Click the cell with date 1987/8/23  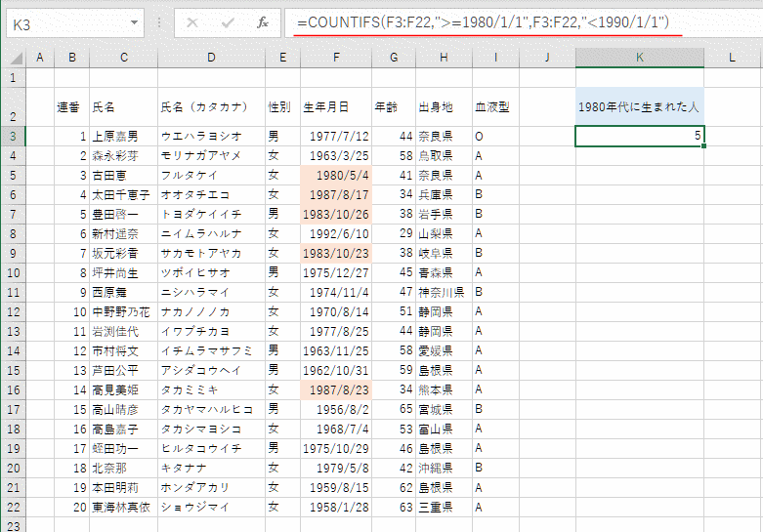(336, 389)
